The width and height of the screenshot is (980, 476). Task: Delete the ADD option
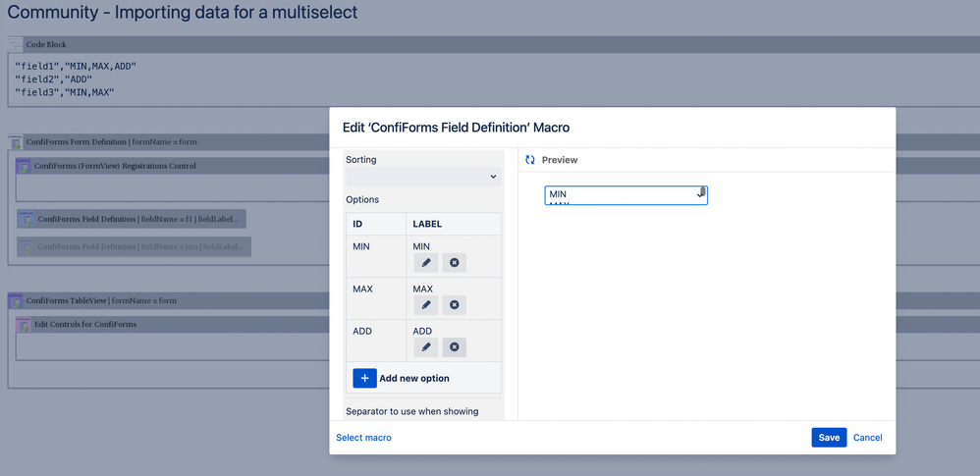pyautogui.click(x=455, y=347)
